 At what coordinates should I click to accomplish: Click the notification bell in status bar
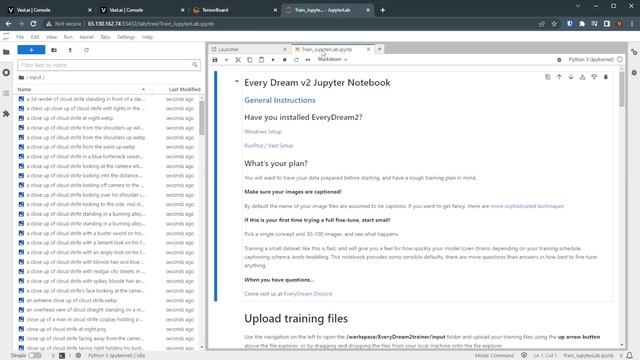(x=630, y=356)
